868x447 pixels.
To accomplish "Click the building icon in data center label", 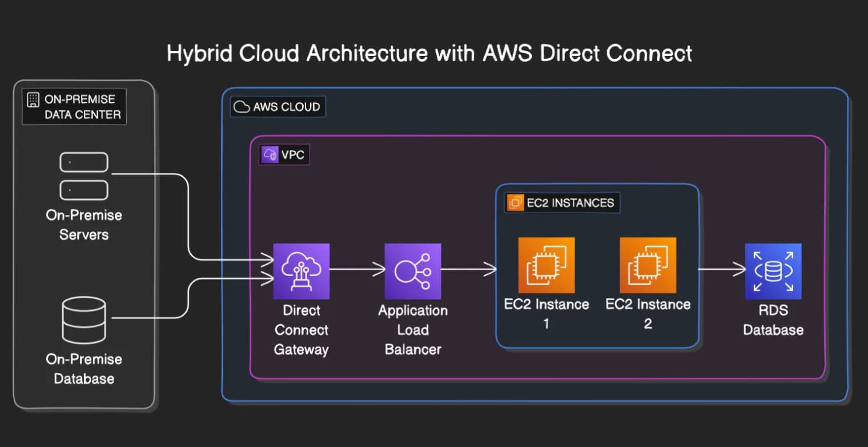I will click(33, 99).
